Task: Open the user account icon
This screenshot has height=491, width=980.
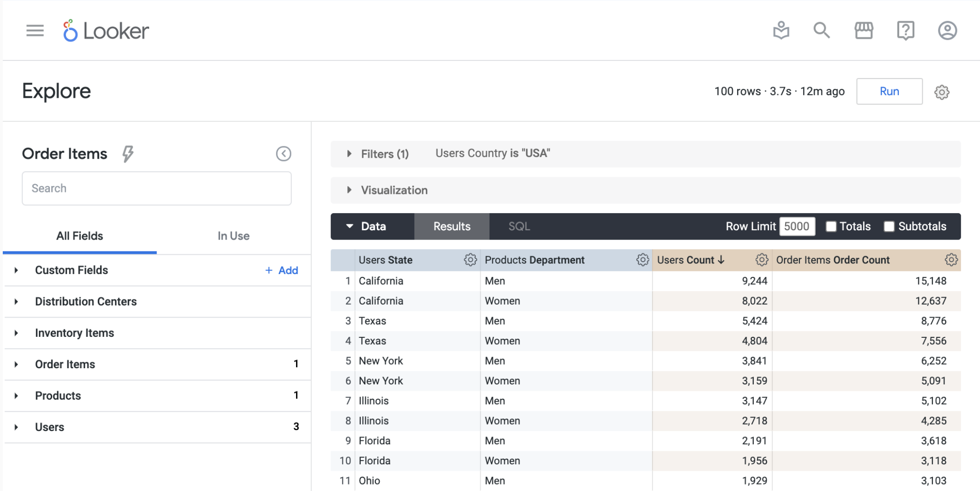Action: [947, 30]
